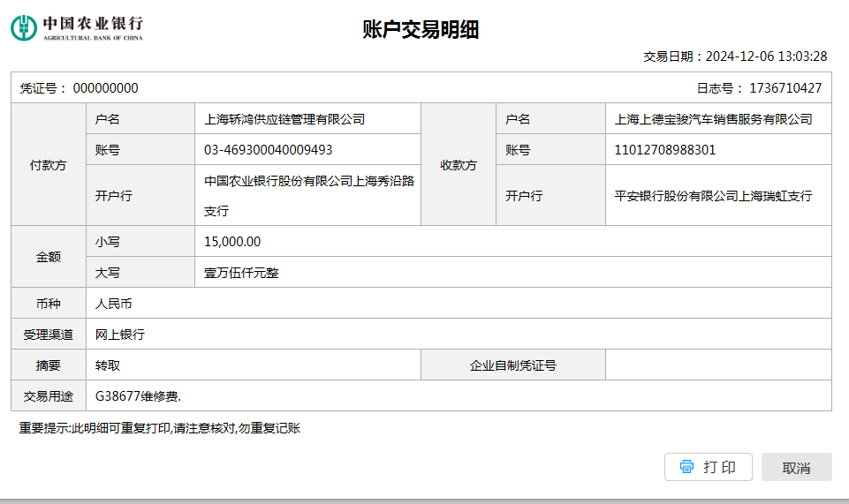Click the Agricultural Bank of China logo

pyautogui.click(x=77, y=27)
